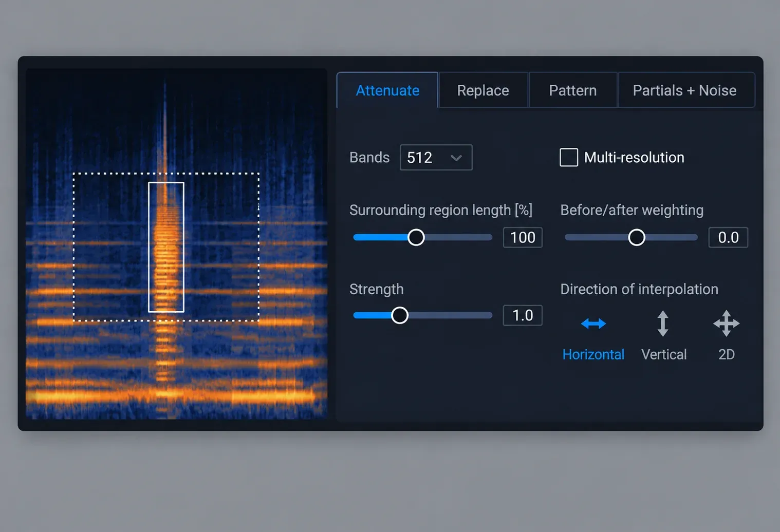The width and height of the screenshot is (780, 532).
Task: Click the Multi-resolution label text
Action: pyautogui.click(x=634, y=157)
